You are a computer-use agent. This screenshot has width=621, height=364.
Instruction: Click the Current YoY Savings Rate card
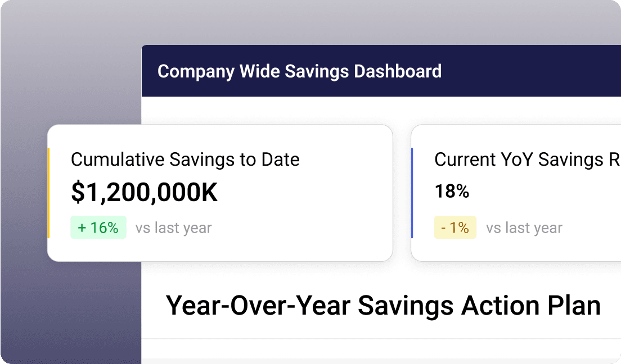[x=515, y=193]
